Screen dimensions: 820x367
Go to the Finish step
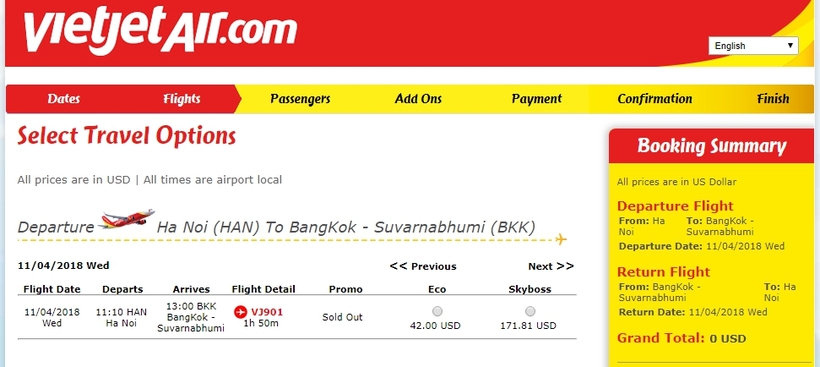[x=773, y=99]
